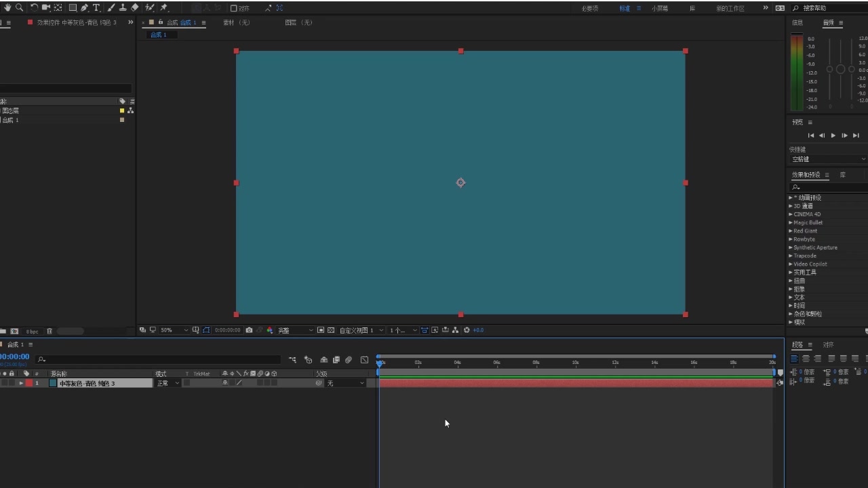Select the Type text tool

96,7
